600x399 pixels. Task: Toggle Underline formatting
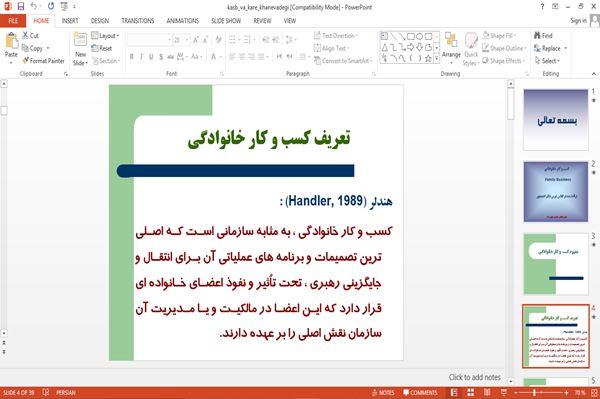click(151, 57)
